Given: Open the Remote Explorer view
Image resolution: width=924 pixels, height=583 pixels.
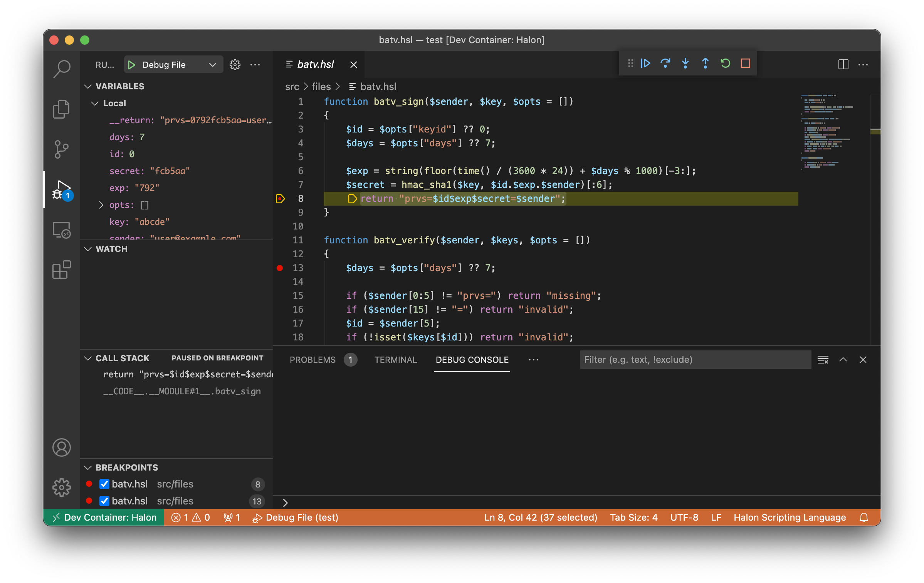Looking at the screenshot, I should click(62, 230).
